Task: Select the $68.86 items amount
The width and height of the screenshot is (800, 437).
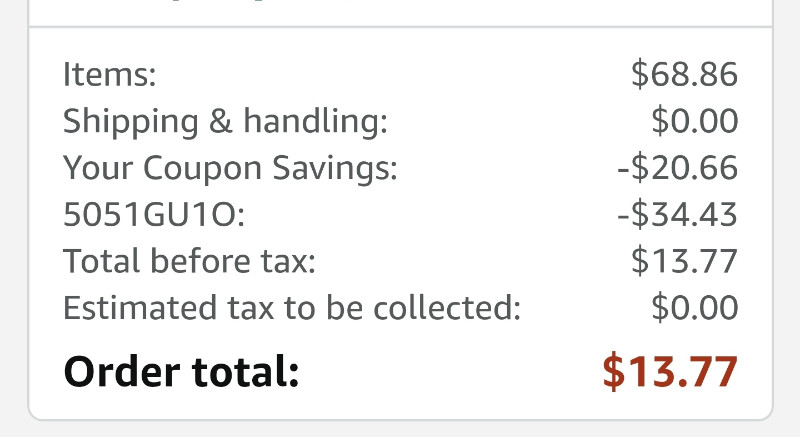Action: (x=684, y=74)
